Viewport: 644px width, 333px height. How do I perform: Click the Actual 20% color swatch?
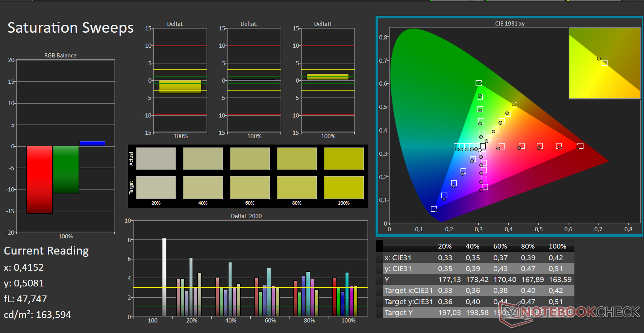[x=156, y=159]
